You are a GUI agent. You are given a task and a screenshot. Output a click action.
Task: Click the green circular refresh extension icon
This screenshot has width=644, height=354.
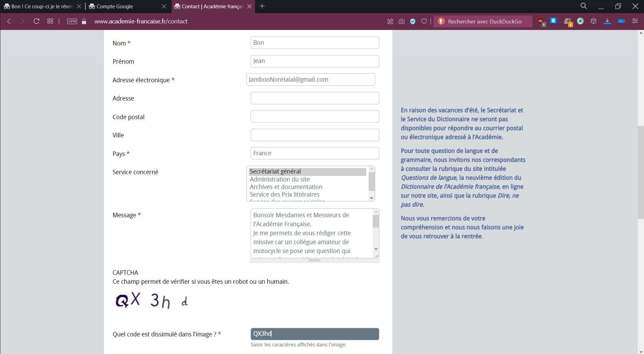pos(580,21)
